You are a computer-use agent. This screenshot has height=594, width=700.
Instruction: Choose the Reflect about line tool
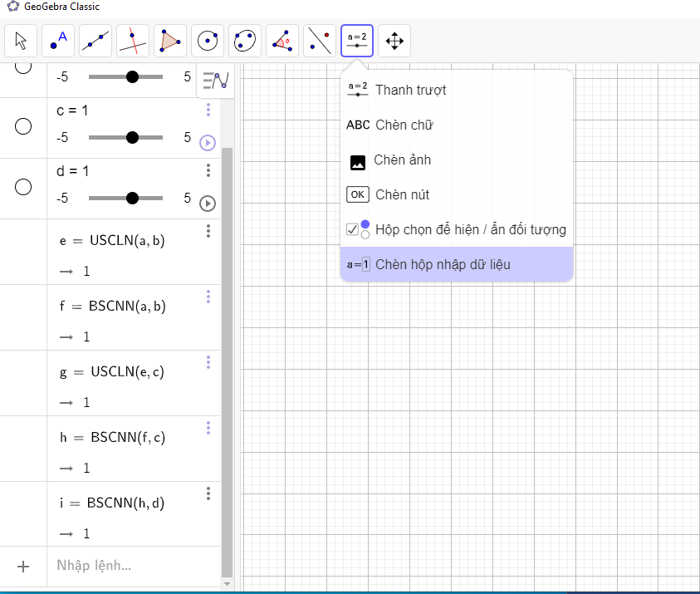click(x=320, y=40)
